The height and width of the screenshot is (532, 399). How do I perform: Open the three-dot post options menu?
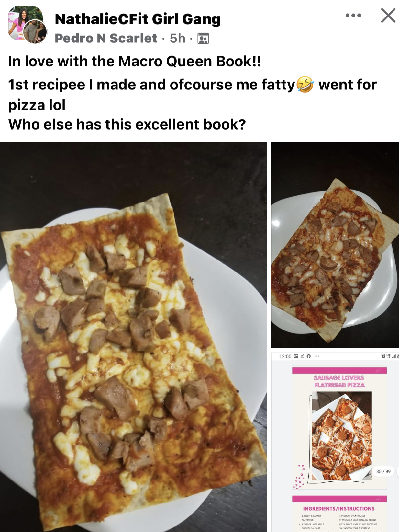tap(353, 16)
